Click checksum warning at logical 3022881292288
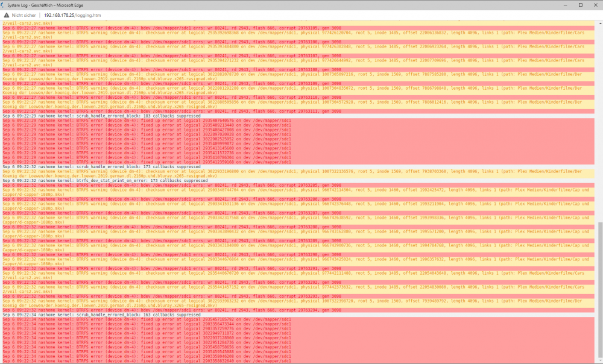603x364 pixels. (x=298, y=90)
